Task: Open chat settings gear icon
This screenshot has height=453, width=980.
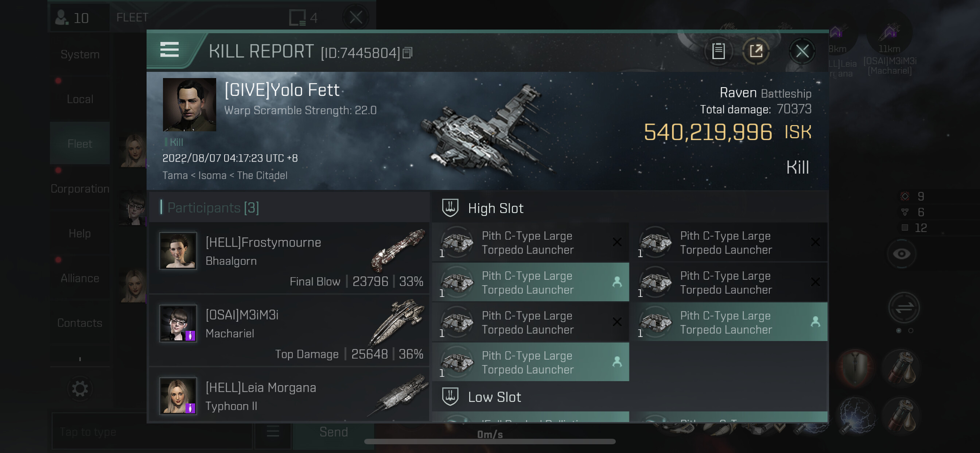Action: point(80,389)
